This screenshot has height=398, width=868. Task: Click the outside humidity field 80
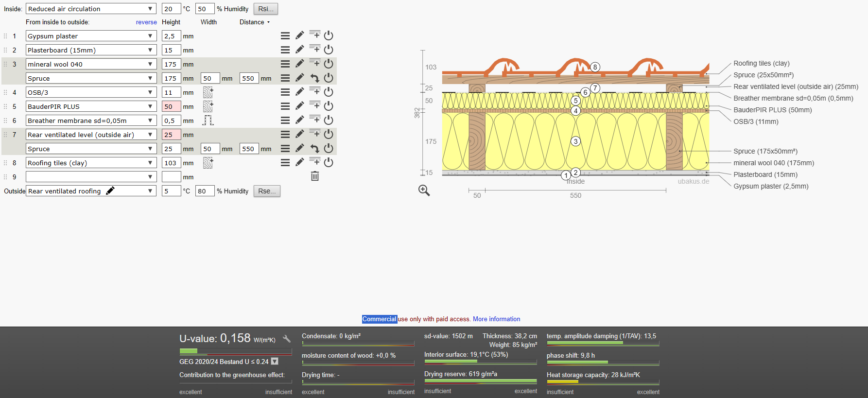pos(205,191)
